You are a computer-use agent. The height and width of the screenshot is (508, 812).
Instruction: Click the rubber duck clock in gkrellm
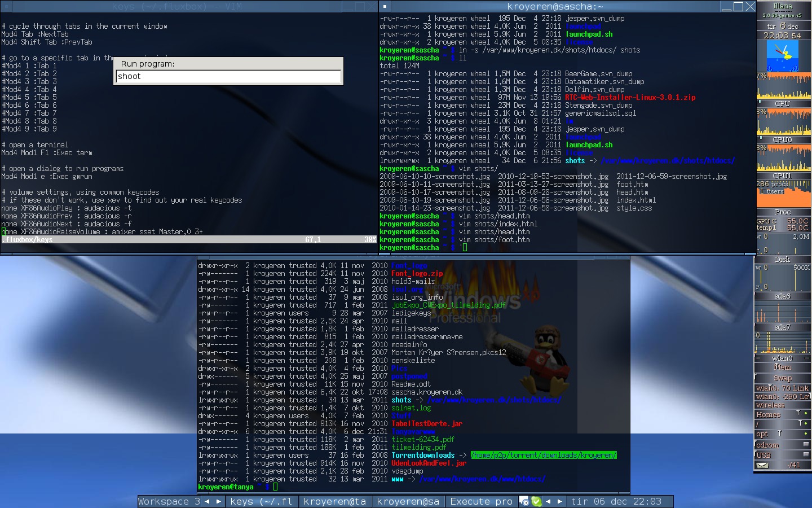pyautogui.click(x=783, y=56)
